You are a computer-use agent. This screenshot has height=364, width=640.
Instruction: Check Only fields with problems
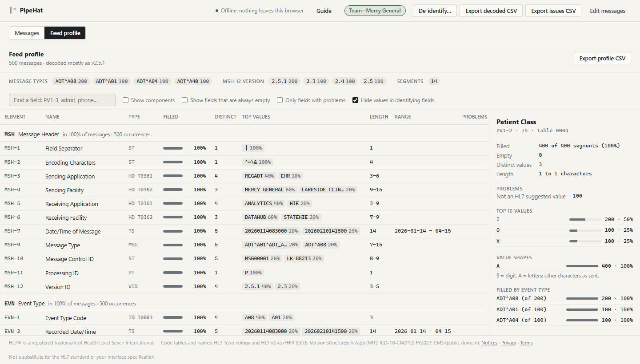280,100
